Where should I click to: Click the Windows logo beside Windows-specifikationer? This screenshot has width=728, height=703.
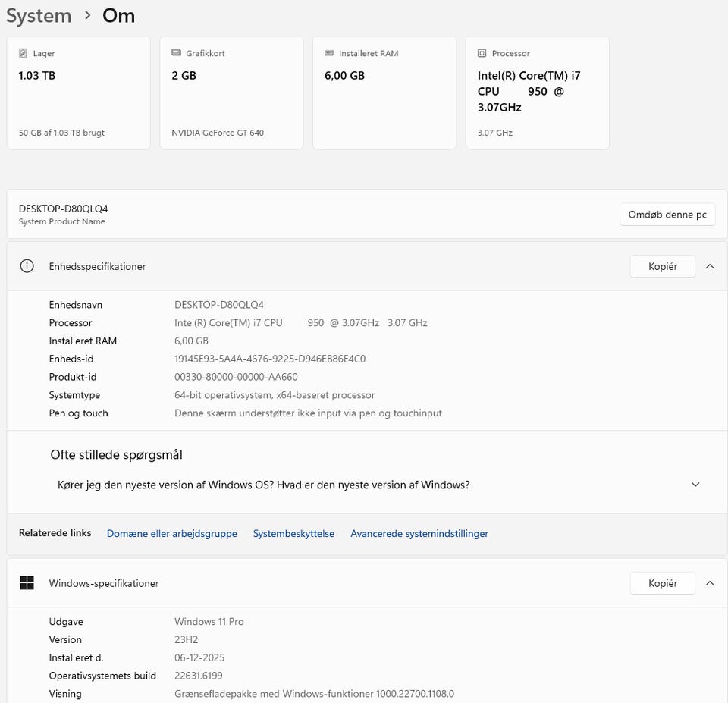(27, 583)
